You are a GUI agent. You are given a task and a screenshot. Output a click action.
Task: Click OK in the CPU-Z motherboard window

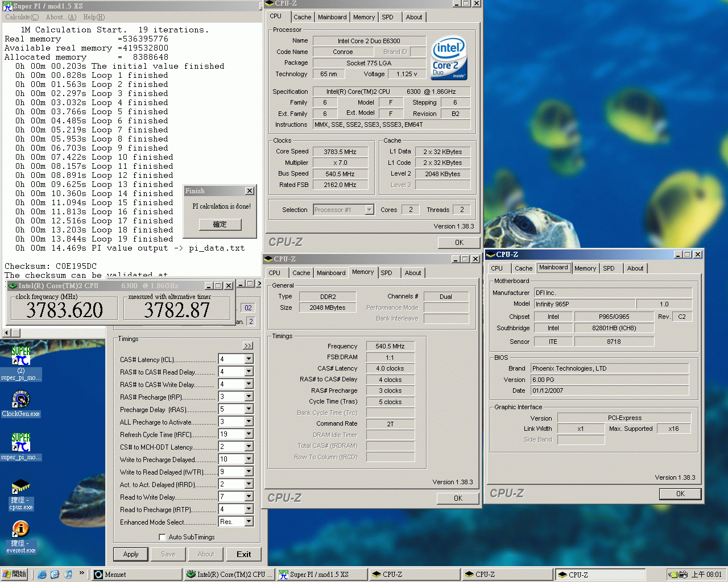click(x=680, y=494)
